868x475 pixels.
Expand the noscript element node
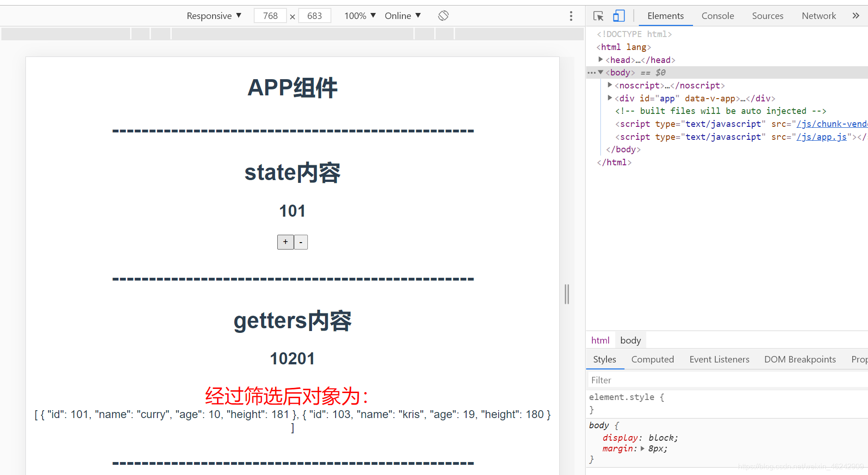(x=610, y=85)
